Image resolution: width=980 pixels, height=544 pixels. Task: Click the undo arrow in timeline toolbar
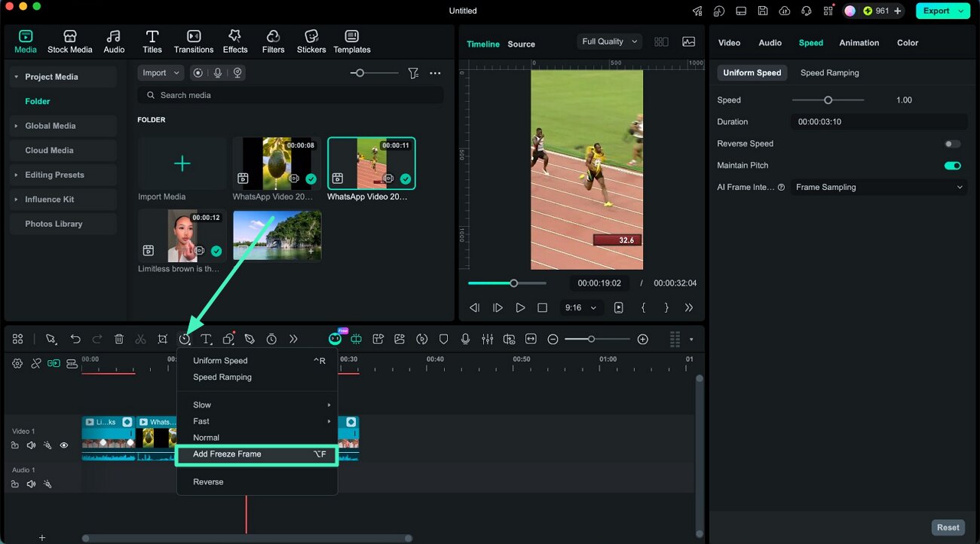pos(75,339)
